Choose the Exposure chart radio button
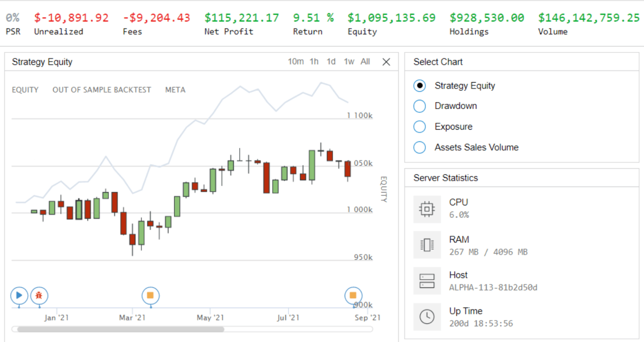This screenshot has height=342, width=644. tap(419, 127)
